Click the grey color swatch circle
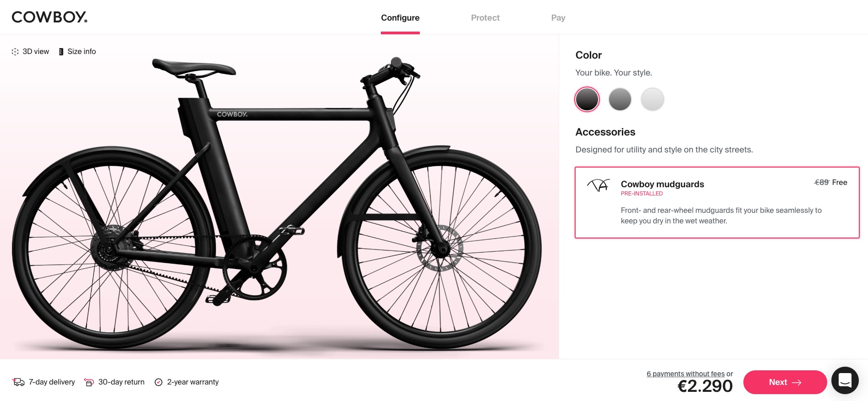This screenshot has height=401, width=868. coord(620,99)
